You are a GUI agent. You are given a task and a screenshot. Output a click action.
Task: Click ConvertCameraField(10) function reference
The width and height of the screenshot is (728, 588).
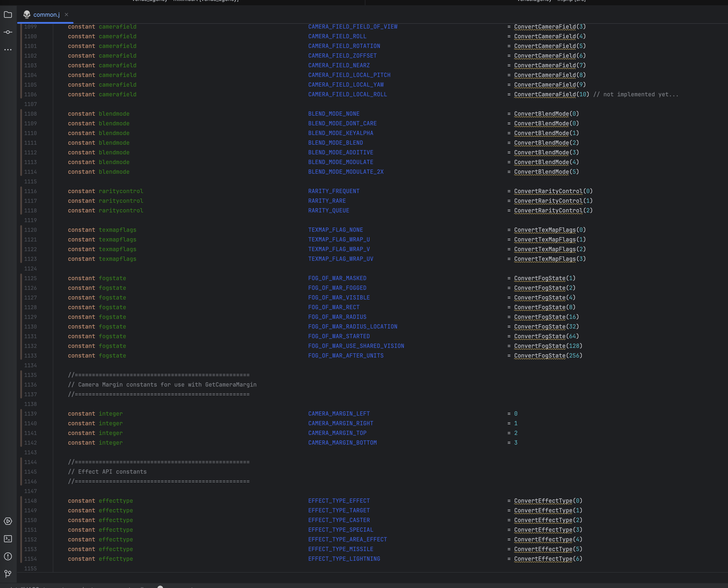click(x=545, y=95)
